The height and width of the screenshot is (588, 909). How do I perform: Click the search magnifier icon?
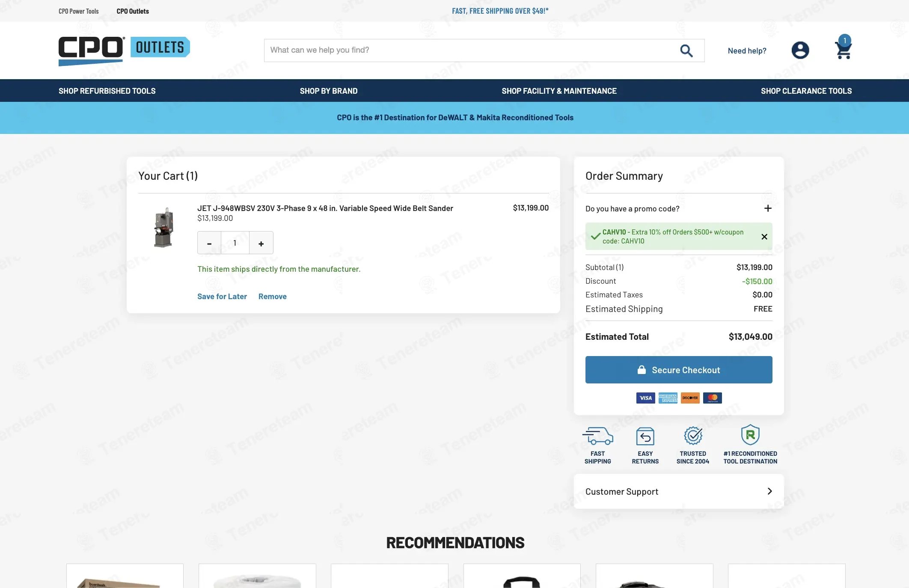click(686, 50)
